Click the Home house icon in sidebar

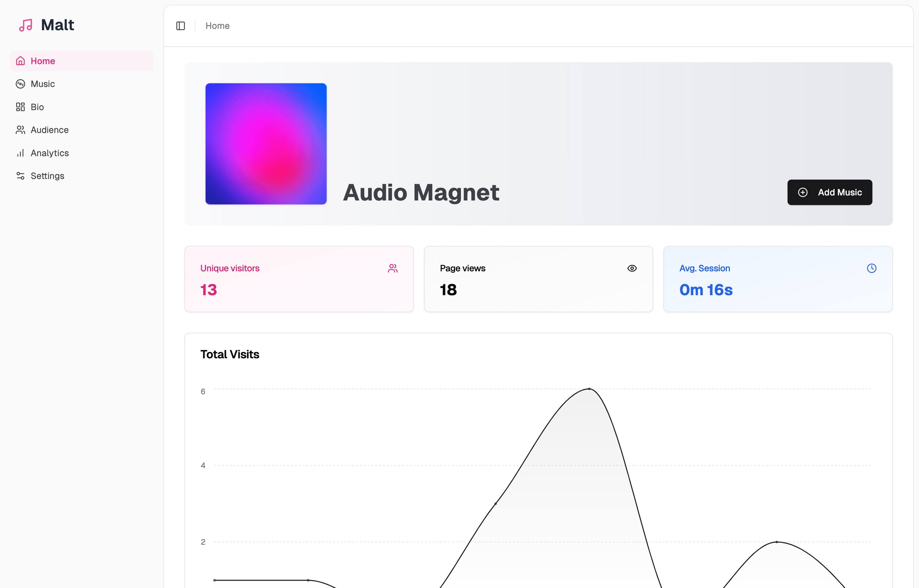pos(20,61)
